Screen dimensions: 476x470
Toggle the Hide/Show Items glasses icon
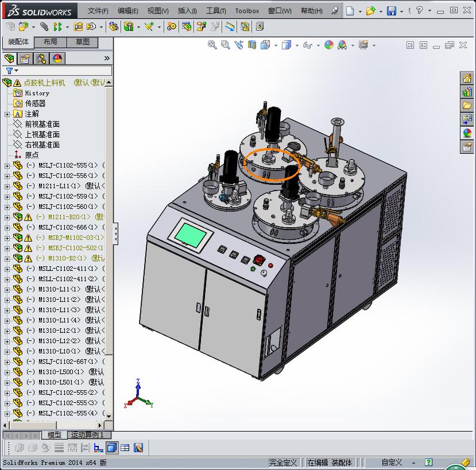coord(308,45)
